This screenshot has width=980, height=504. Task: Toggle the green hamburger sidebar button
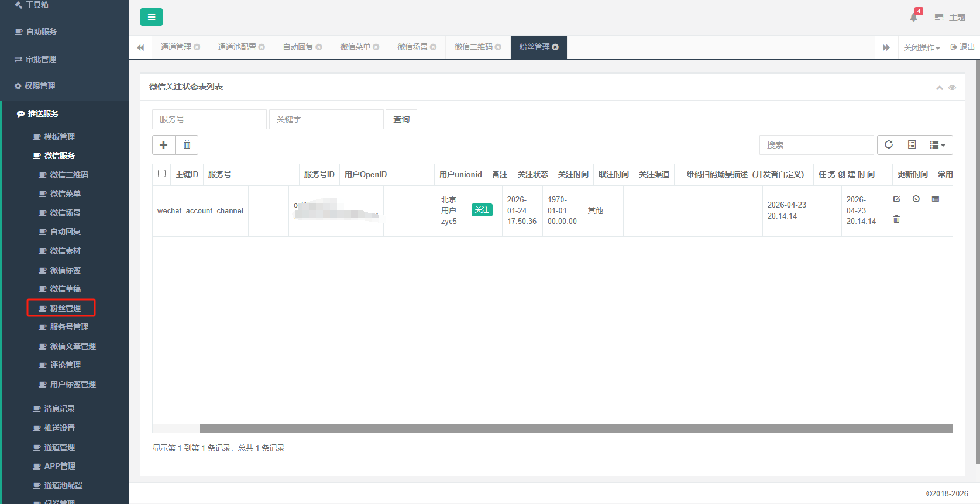[152, 17]
